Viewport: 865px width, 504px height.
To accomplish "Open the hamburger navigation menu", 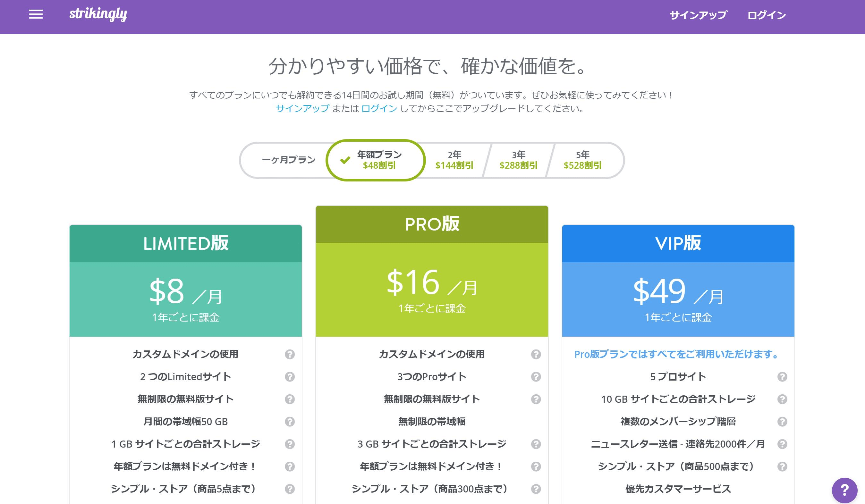I will (x=36, y=14).
